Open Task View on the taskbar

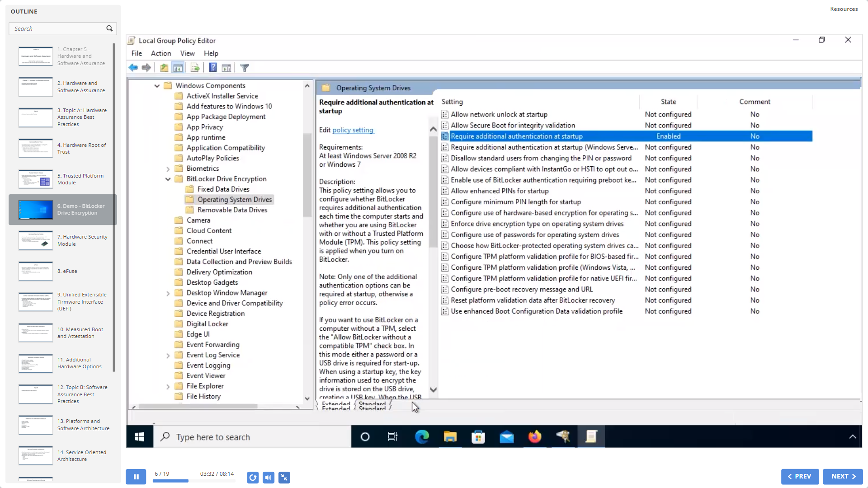pos(392,437)
